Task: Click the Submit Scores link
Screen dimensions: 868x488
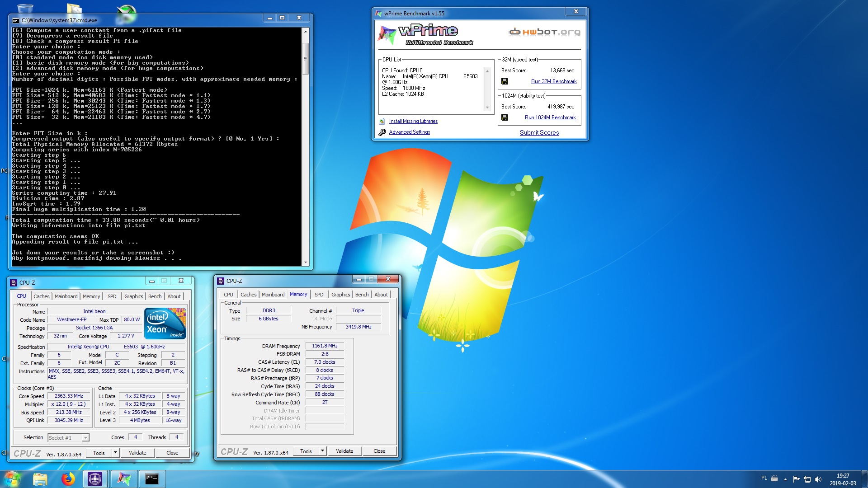Action: 539,132
